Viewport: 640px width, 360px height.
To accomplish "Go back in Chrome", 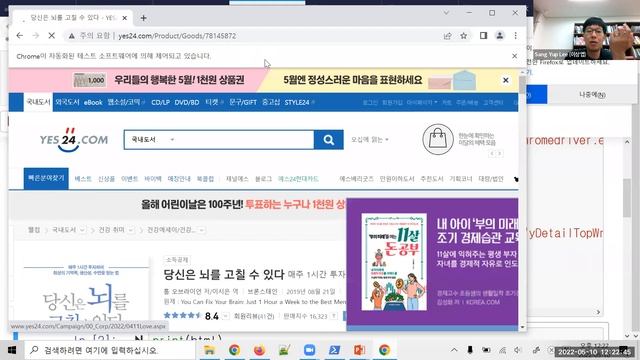I will coord(20,36).
